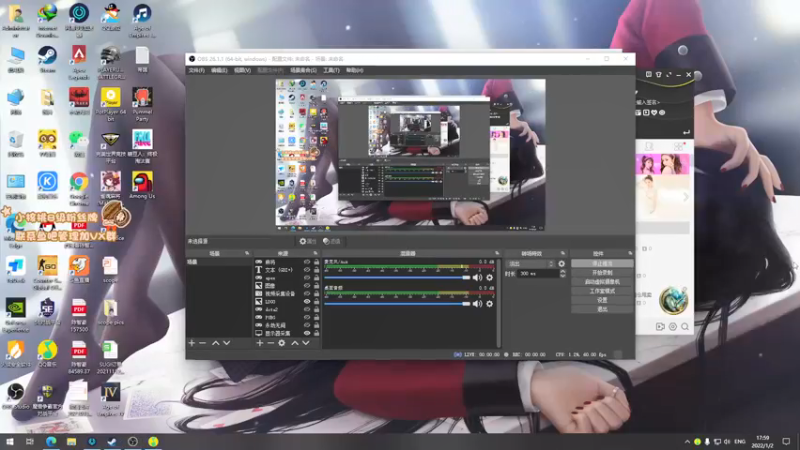Image resolution: width=800 pixels, height=450 pixels.
Task: Adjust the 桌面音频 volume slider
Action: pos(397,304)
